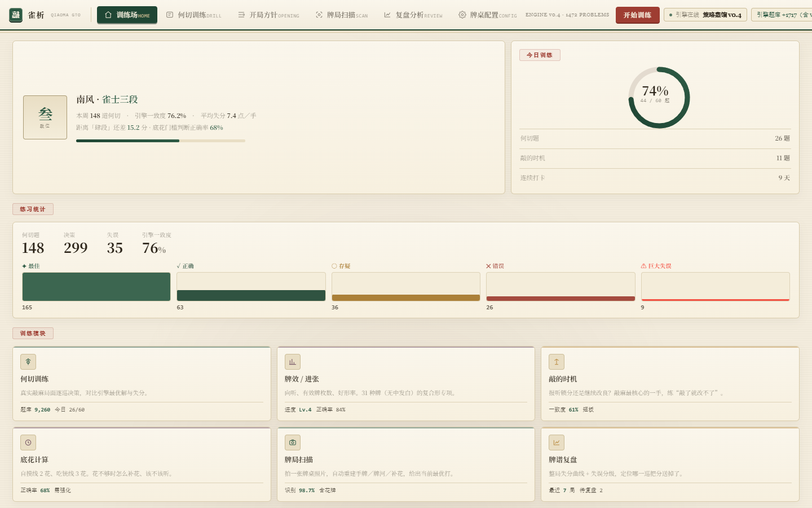Viewport: 812px width, 508px height.
Task: Click the 存疑 bar showing 36
Action: pyautogui.click(x=406, y=287)
